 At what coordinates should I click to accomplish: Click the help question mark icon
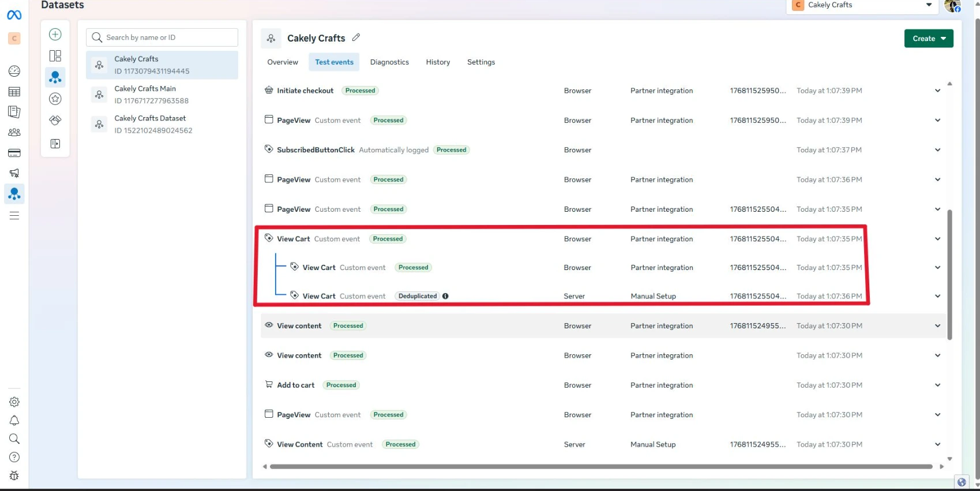[x=14, y=458]
